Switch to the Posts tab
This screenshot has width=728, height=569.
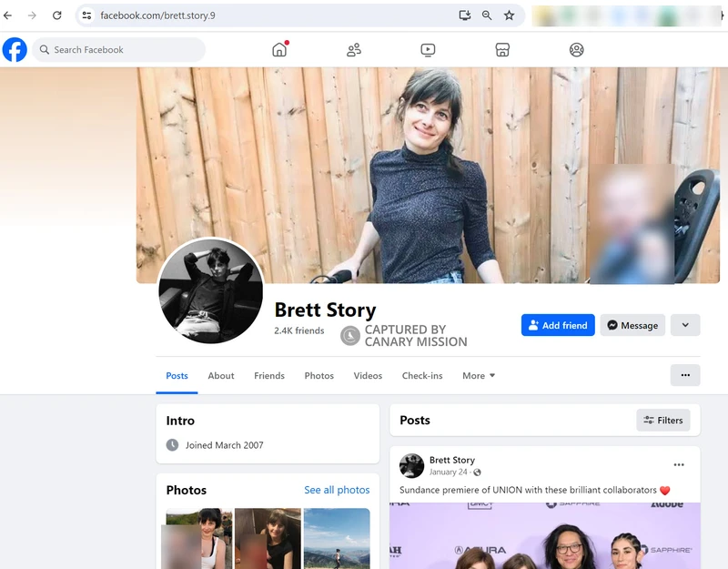[x=177, y=375]
